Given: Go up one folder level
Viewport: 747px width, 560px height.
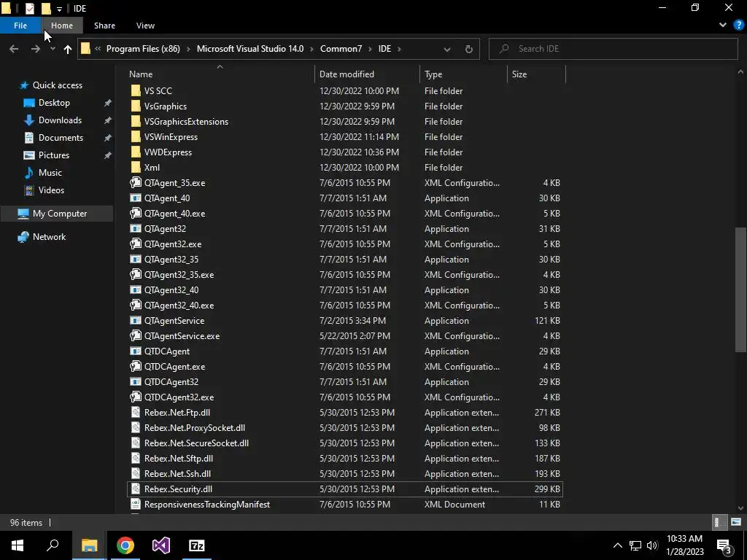Looking at the screenshot, I should [x=68, y=49].
